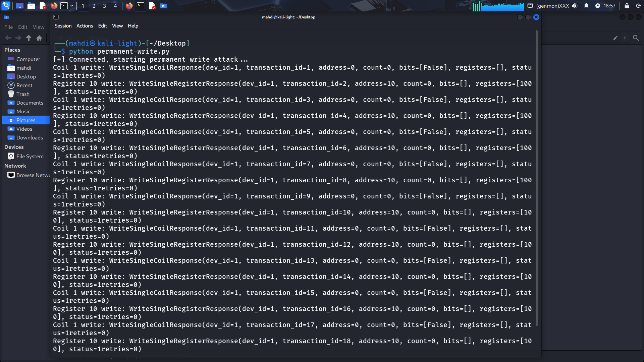Toggle path bar edit pencil
The height and width of the screenshot is (362, 644).
615,38
